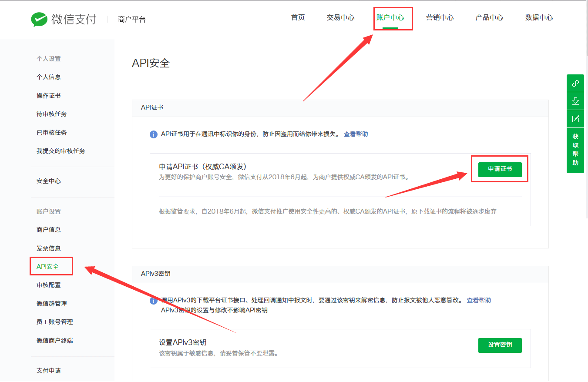Go to 商户信息 in the sidebar
Screen dimensions: 588x382
(x=49, y=230)
